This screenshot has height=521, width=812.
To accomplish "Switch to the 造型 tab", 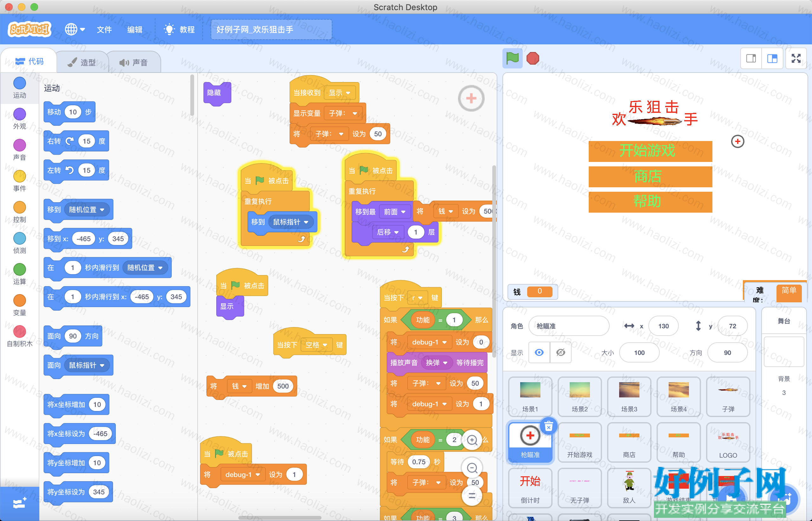I will coord(82,62).
